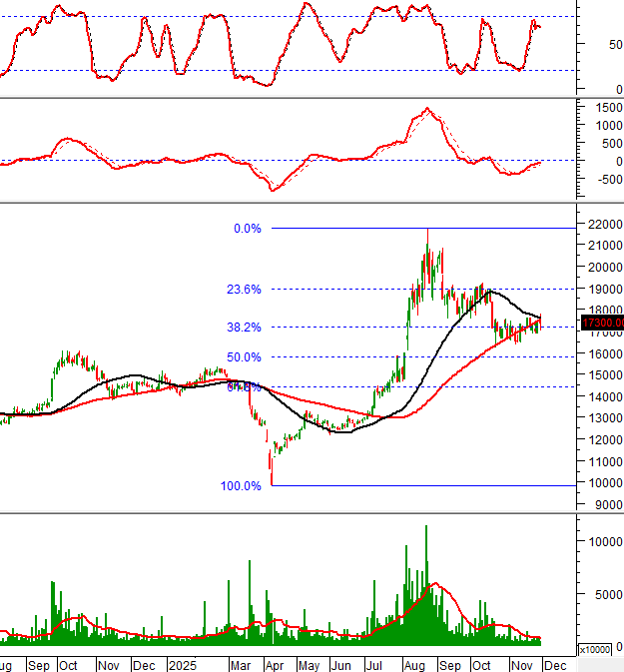Click the Mar month label on time axis
Viewport: 624px width, 672px height.
pos(241,664)
